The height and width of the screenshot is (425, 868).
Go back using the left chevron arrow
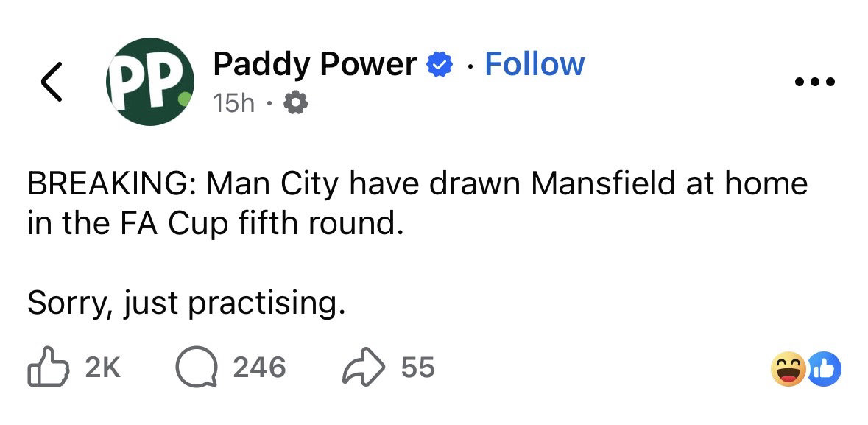(51, 81)
